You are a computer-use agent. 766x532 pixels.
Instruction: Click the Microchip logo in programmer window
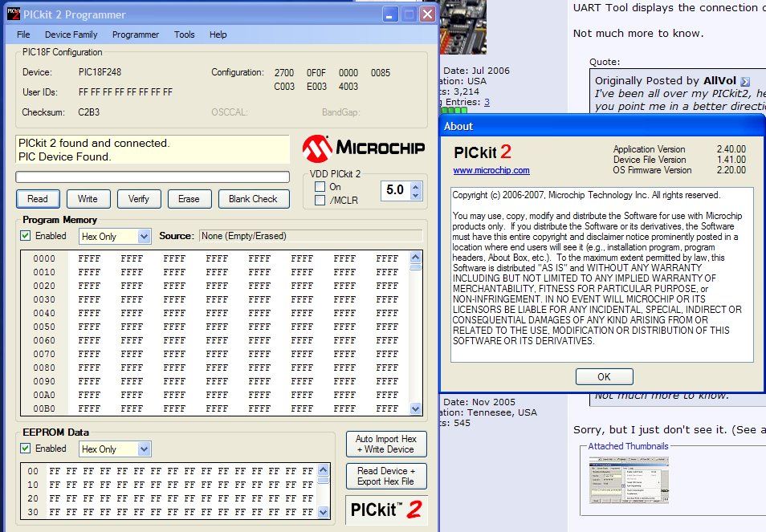coord(364,148)
